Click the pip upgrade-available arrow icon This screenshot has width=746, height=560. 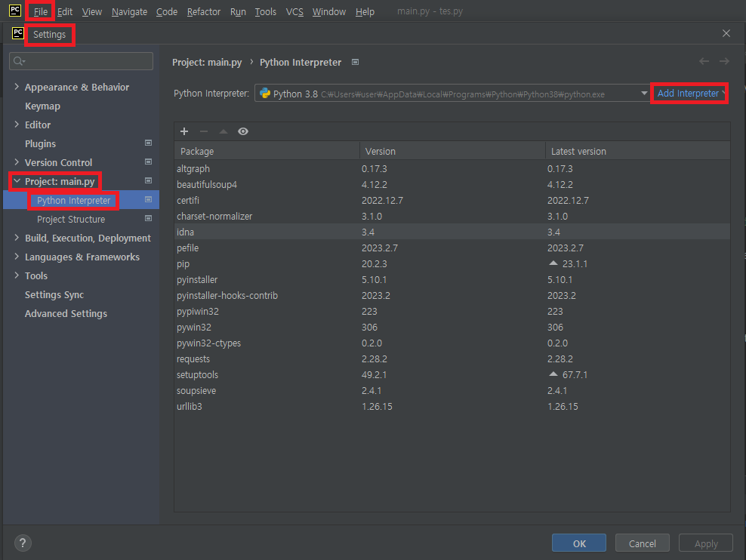(553, 263)
